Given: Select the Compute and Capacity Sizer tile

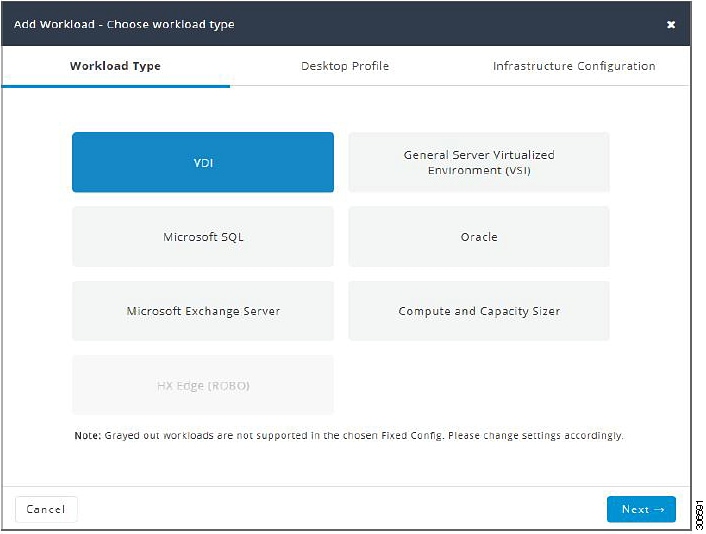Looking at the screenshot, I should pyautogui.click(x=479, y=311).
